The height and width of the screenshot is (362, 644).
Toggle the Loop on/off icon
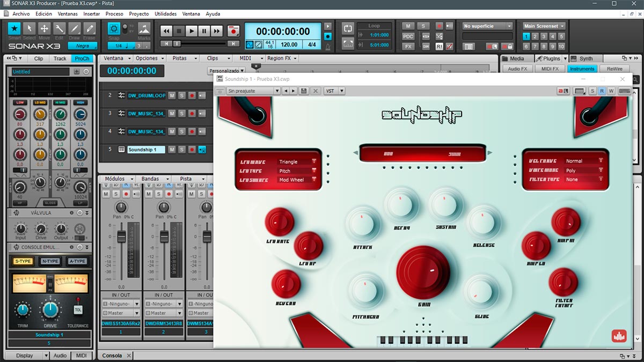pyautogui.click(x=348, y=28)
